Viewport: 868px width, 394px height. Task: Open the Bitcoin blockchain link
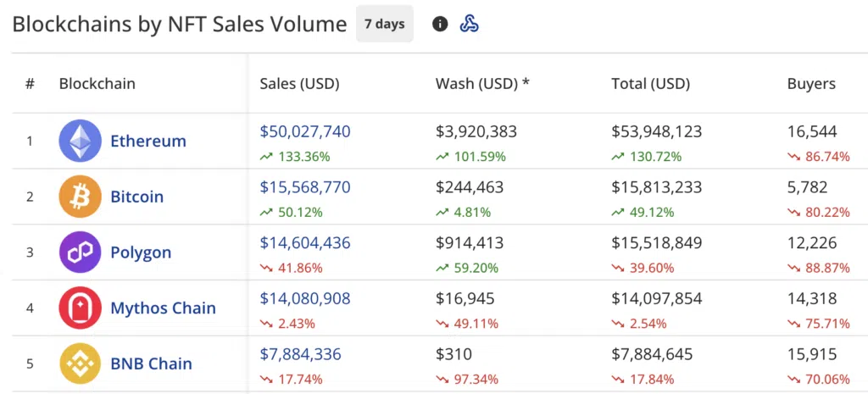point(137,197)
